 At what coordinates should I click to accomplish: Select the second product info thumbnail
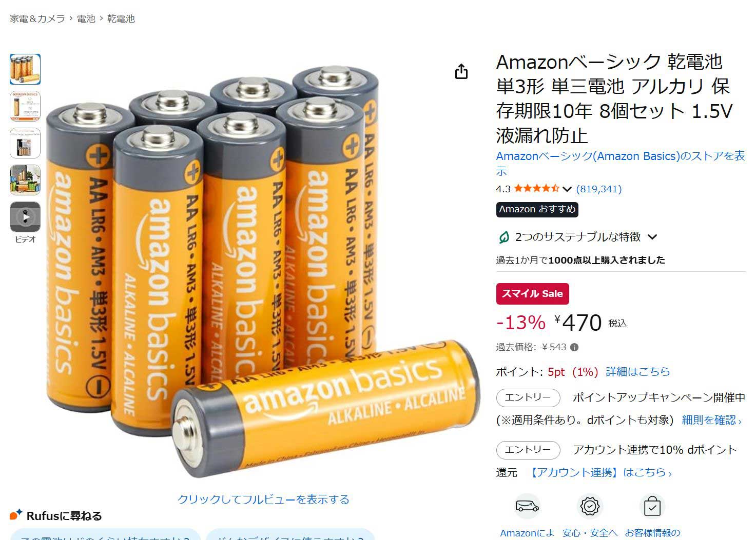25,106
